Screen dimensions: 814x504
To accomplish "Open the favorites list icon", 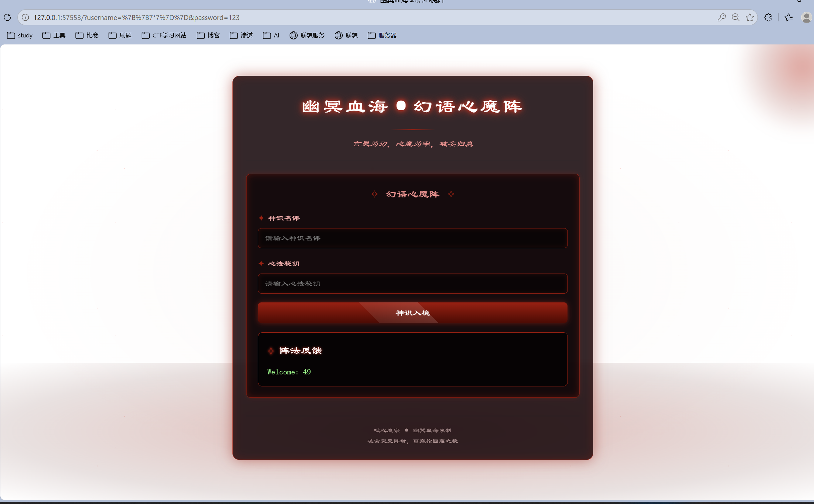I will click(789, 17).
